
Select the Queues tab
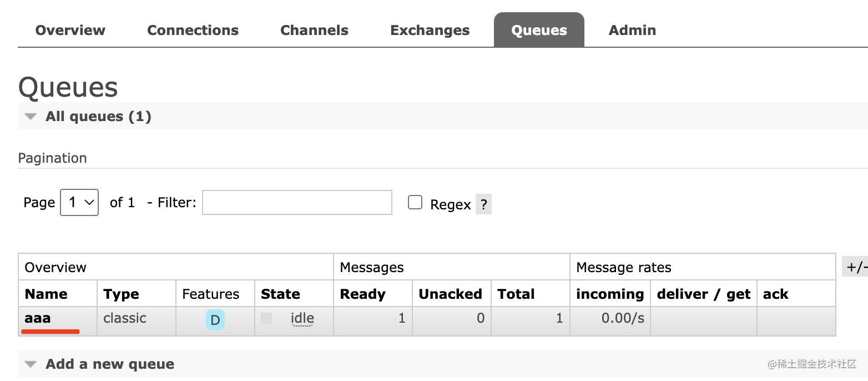point(539,30)
